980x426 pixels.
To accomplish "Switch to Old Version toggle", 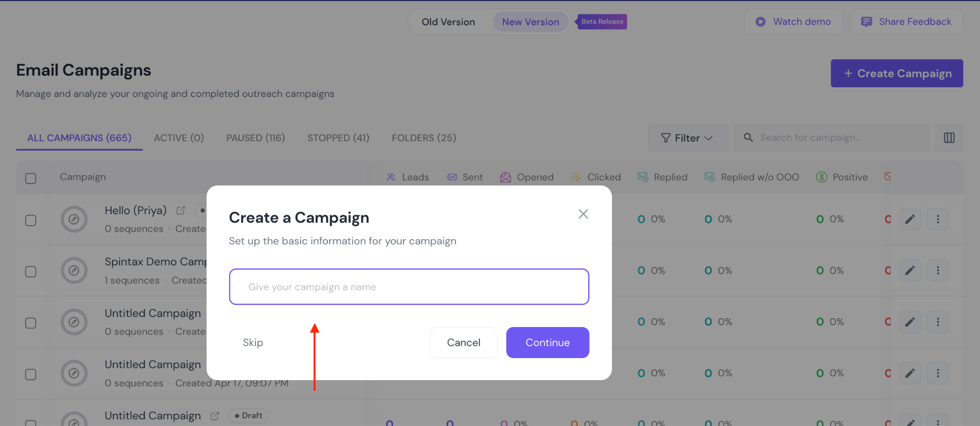I will click(x=448, y=22).
